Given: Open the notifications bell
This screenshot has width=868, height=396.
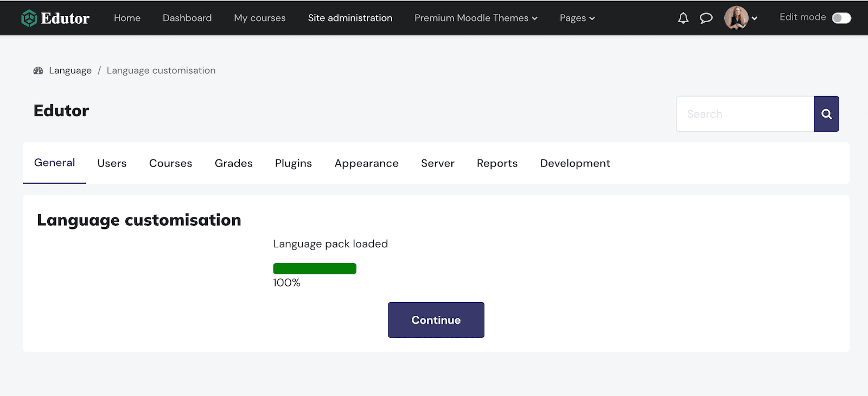Looking at the screenshot, I should (683, 18).
